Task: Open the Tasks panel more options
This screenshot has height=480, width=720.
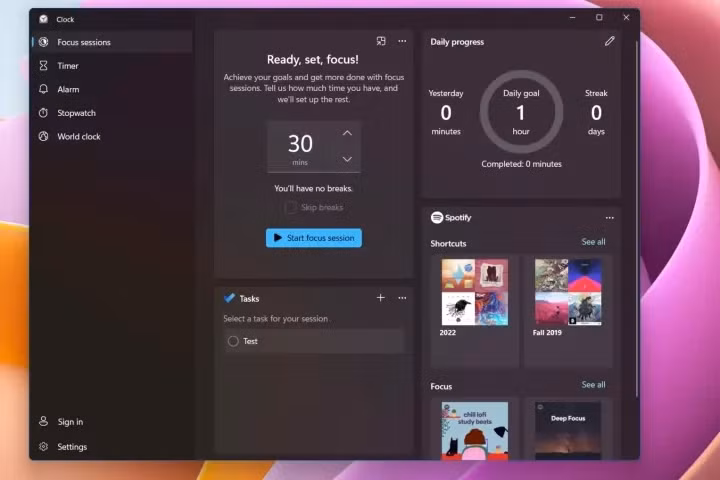Action: 402,298
